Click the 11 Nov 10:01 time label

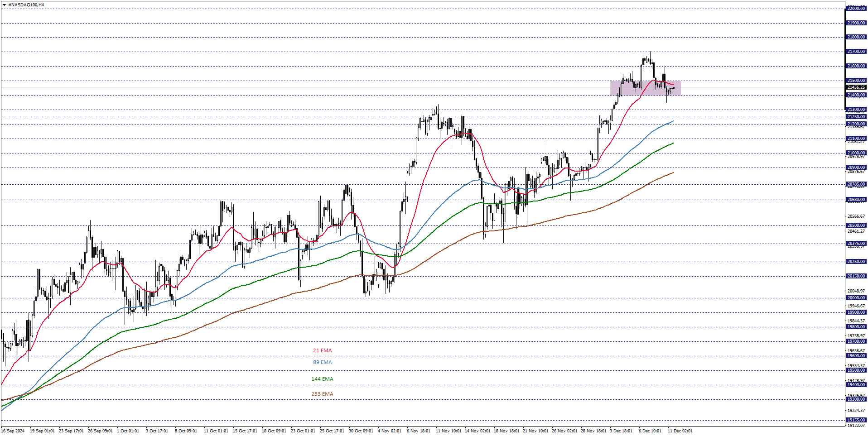(448, 431)
